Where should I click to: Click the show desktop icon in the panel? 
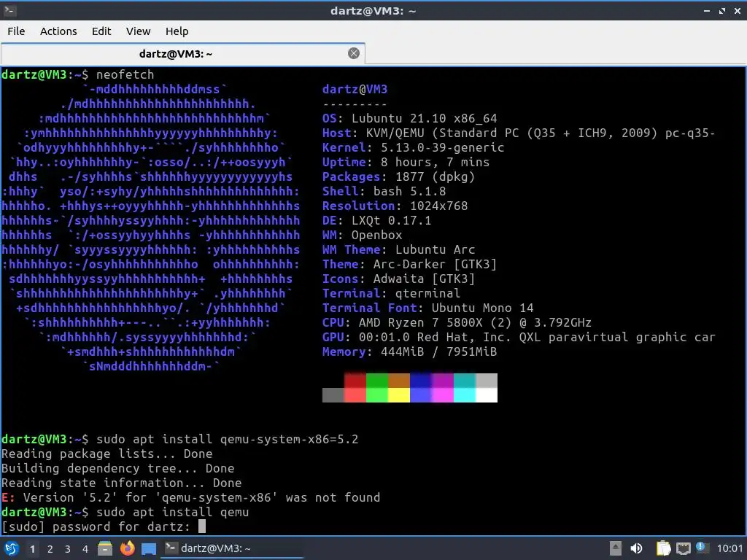tap(149, 548)
